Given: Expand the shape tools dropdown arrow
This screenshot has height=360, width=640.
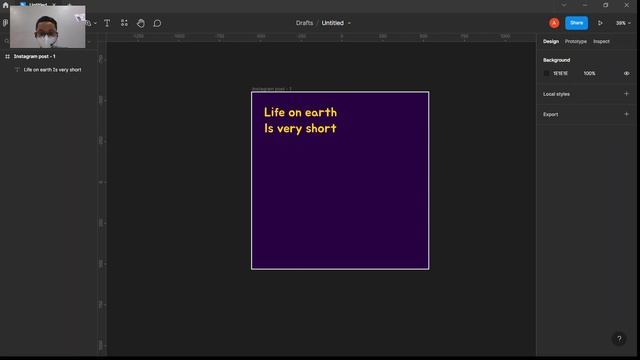Looking at the screenshot, I should pos(95,23).
